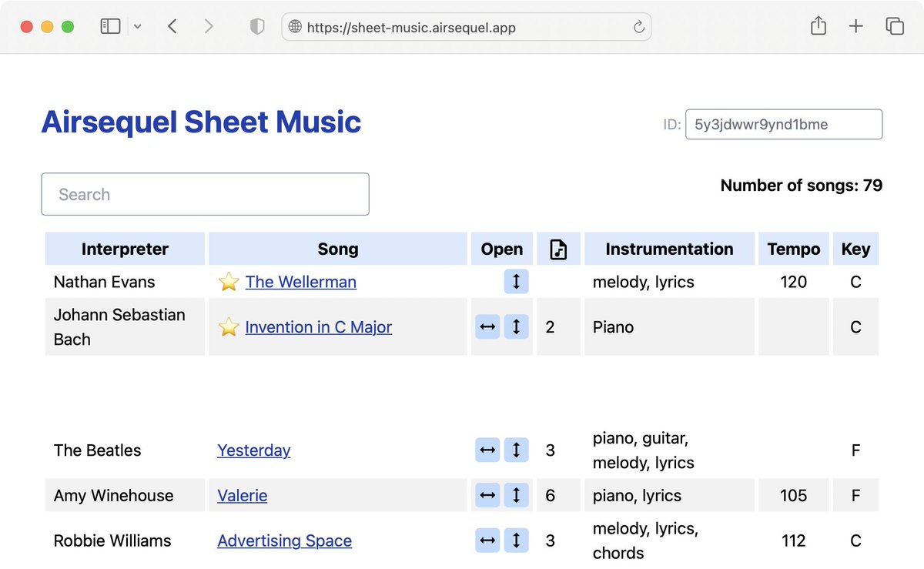Screen dimensions: 924x569
Task: Click the browser address bar
Action: (x=467, y=27)
